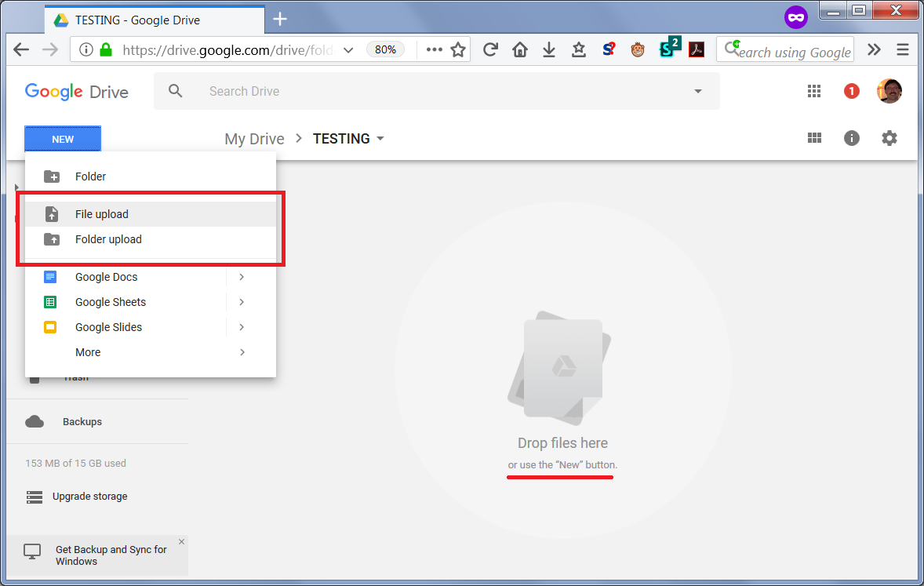Open a new browser tab

(x=280, y=19)
